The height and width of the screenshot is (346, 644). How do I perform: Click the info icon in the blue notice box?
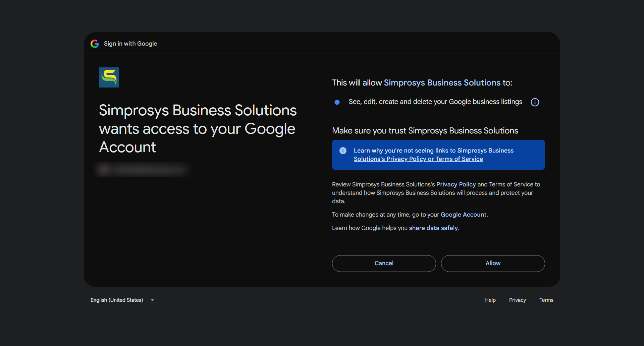coord(343,151)
